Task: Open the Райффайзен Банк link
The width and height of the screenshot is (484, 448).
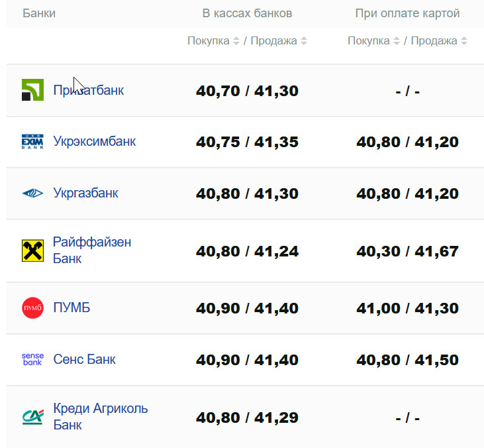Action: (x=92, y=251)
